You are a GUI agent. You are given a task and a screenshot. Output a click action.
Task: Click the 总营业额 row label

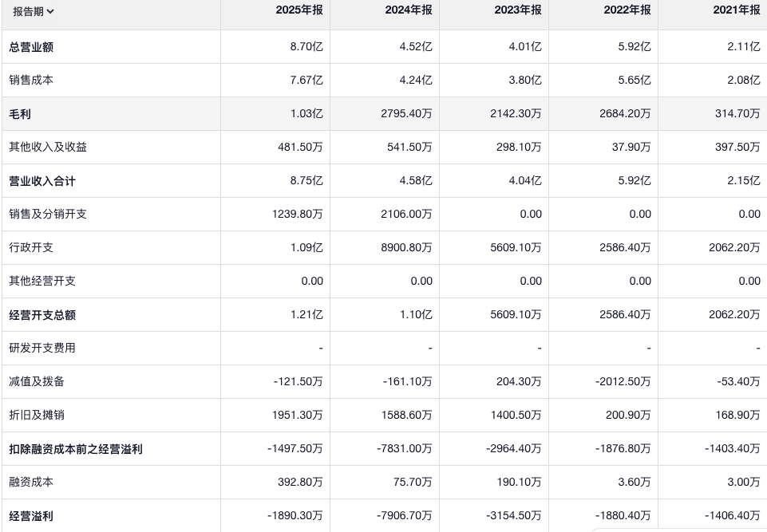coord(31,47)
